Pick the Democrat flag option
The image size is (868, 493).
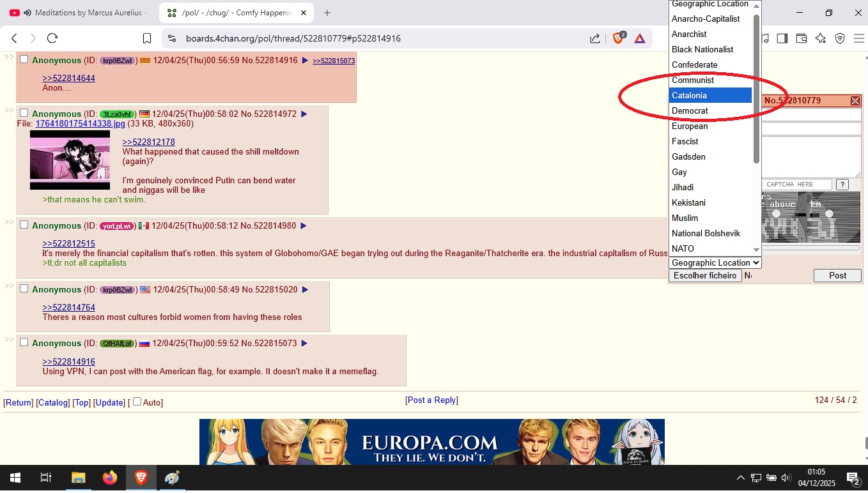click(x=710, y=110)
